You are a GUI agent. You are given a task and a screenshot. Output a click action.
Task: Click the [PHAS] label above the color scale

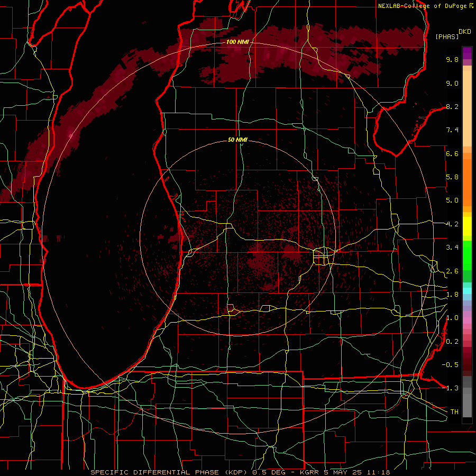pos(447,36)
